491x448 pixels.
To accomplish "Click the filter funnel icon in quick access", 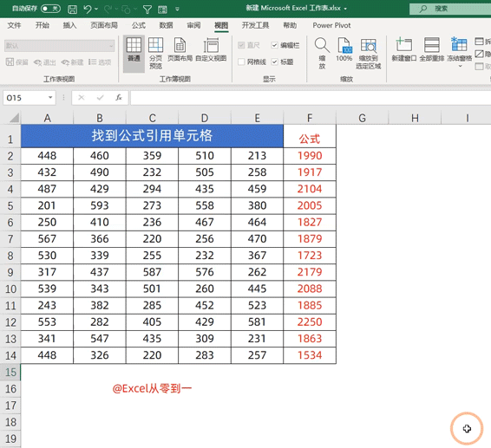I will point(147,10).
